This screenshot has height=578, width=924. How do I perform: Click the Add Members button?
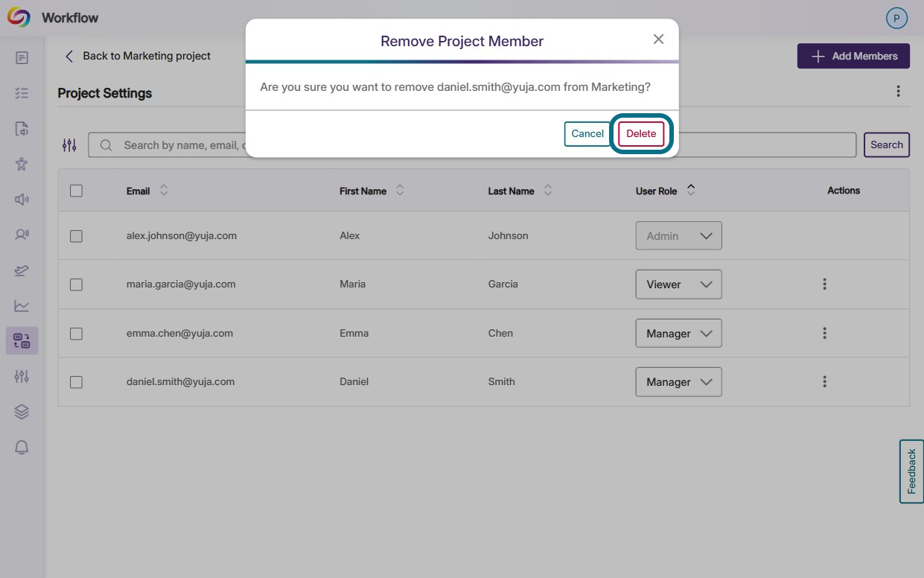click(x=853, y=56)
